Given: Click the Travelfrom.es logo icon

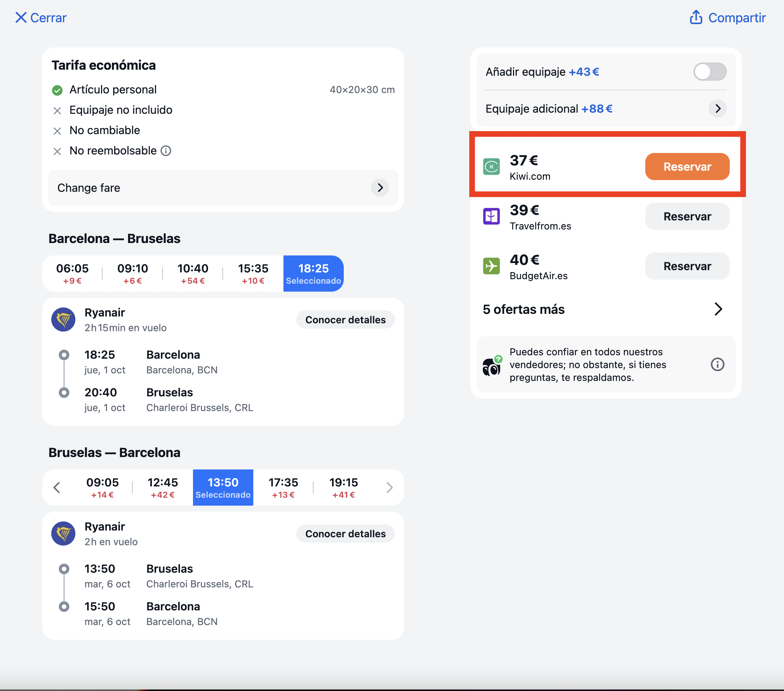Looking at the screenshot, I should pos(492,216).
